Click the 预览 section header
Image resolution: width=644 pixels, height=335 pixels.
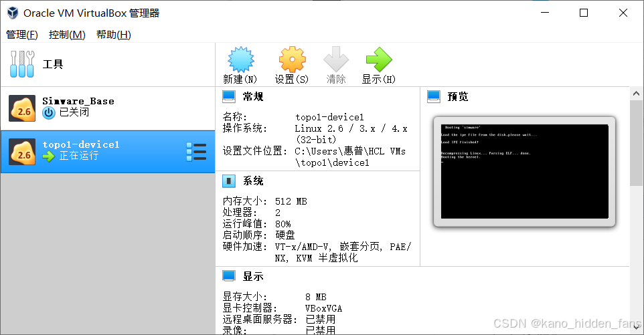pos(457,97)
